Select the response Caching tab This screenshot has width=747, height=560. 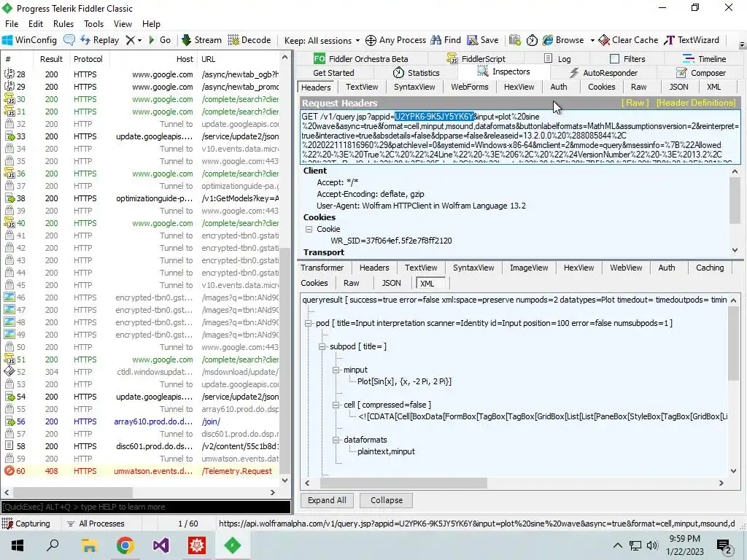709,268
